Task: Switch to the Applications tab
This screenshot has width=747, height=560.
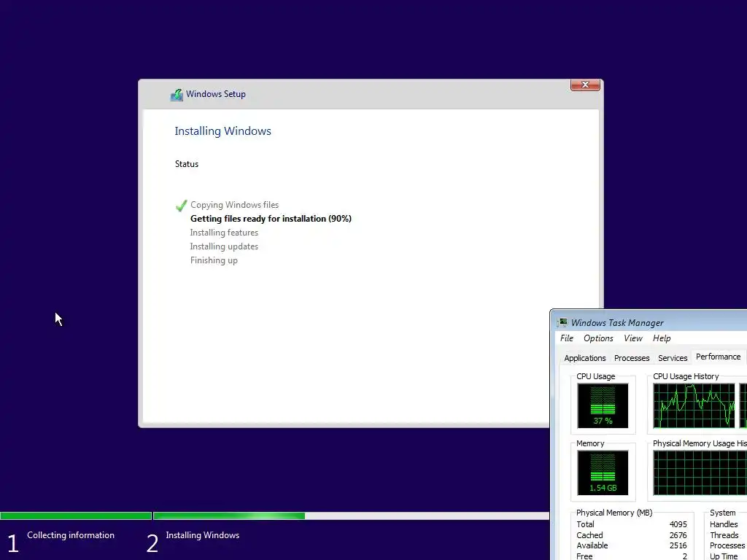Action: (584, 358)
